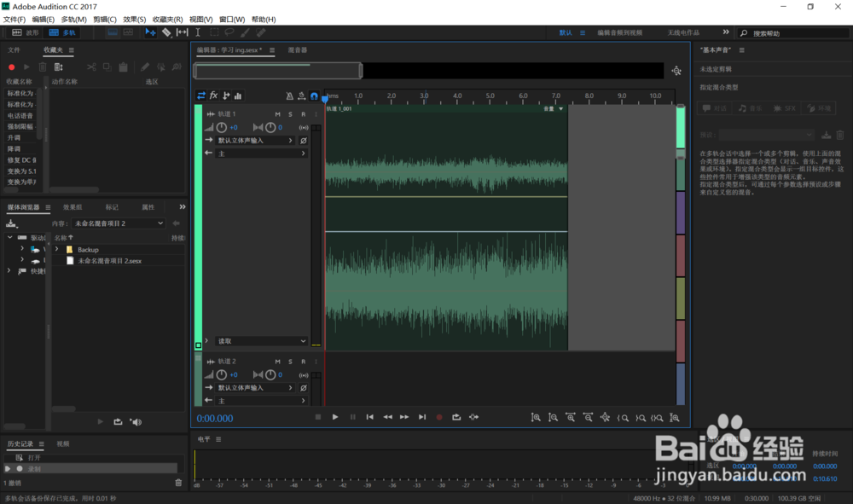
Task: Zoom in at in-point icon
Action: click(623, 418)
